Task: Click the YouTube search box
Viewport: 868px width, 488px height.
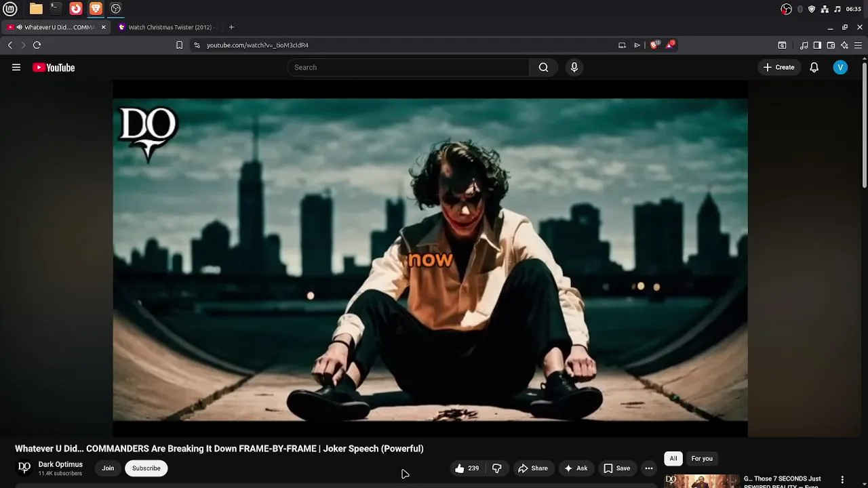Action: tap(408, 67)
